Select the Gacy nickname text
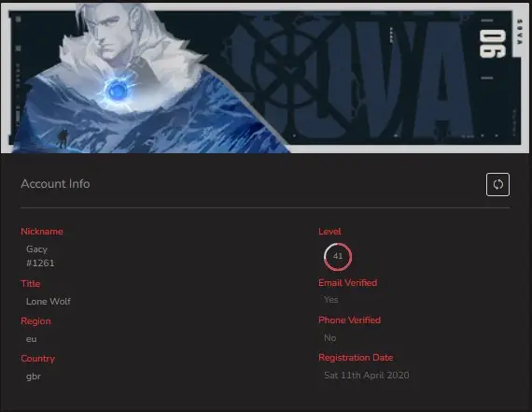The width and height of the screenshot is (532, 412). point(36,249)
